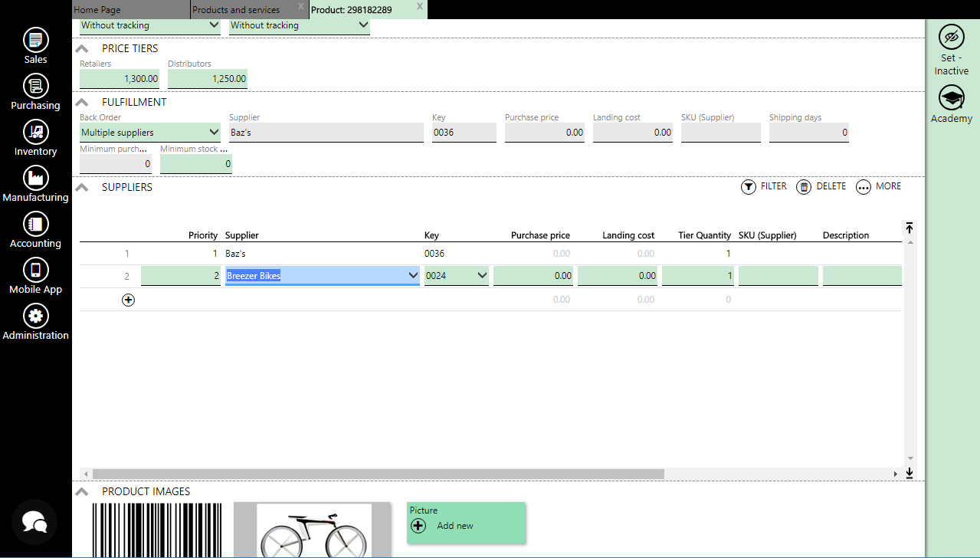Viewport: 980px width, 558px height.
Task: Open the Purchasing module icon
Action: click(x=35, y=86)
